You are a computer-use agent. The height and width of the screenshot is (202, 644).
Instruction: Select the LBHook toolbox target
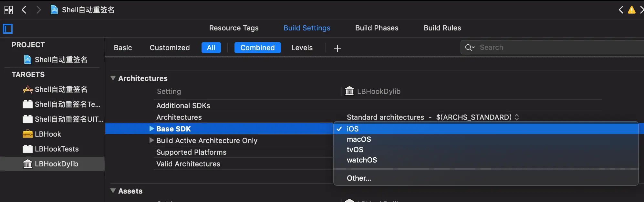(x=48, y=134)
